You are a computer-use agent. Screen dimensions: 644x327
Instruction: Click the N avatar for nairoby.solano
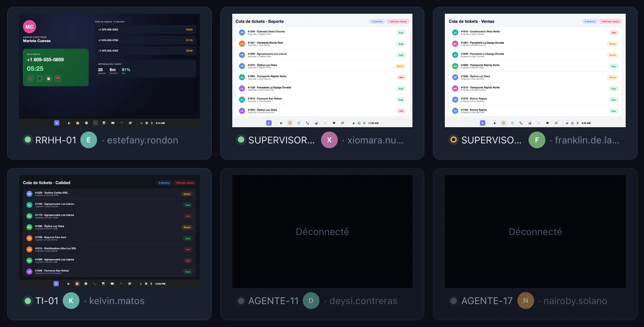pyautogui.click(x=526, y=301)
